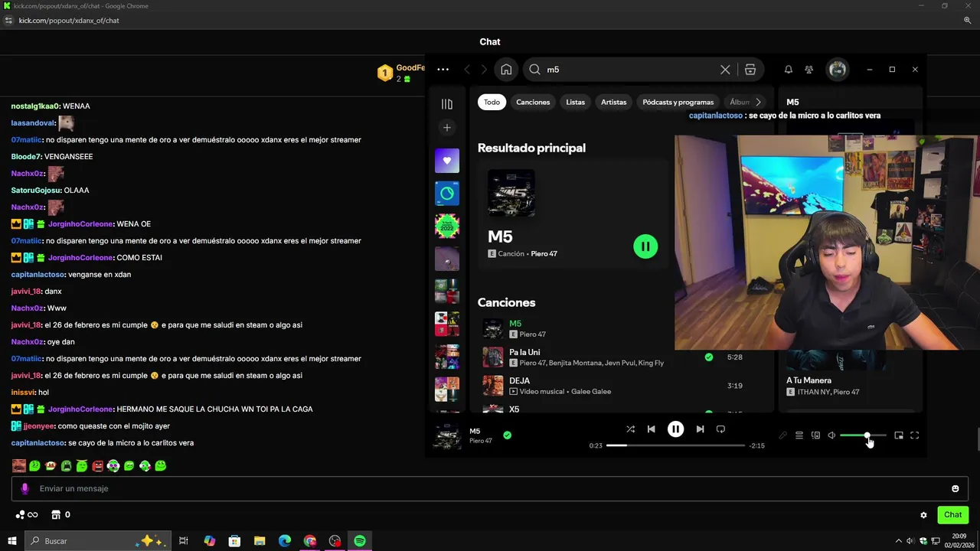Toggle shuffle in the Spotify player

click(630, 429)
